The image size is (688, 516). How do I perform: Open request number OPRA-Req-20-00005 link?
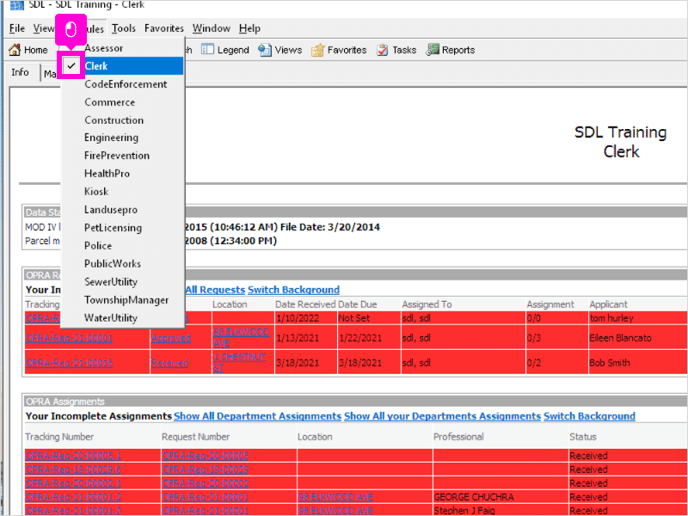coord(205,456)
